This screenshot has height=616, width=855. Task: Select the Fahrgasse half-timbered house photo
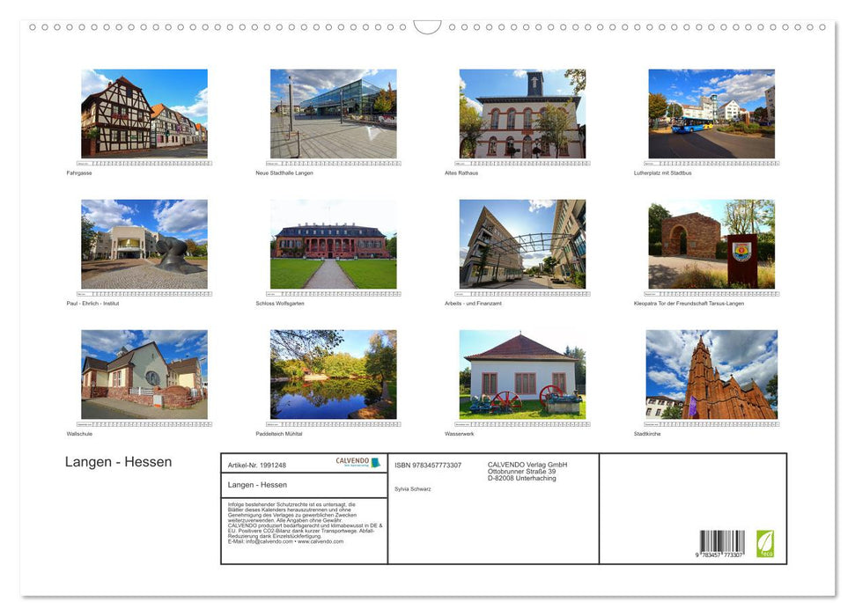point(144,114)
